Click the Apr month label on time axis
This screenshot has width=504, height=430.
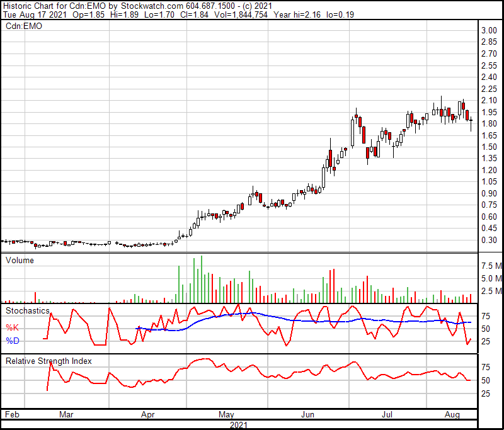(x=147, y=415)
